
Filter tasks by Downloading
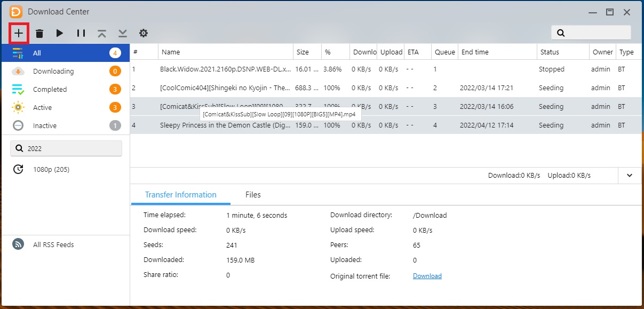(x=65, y=71)
